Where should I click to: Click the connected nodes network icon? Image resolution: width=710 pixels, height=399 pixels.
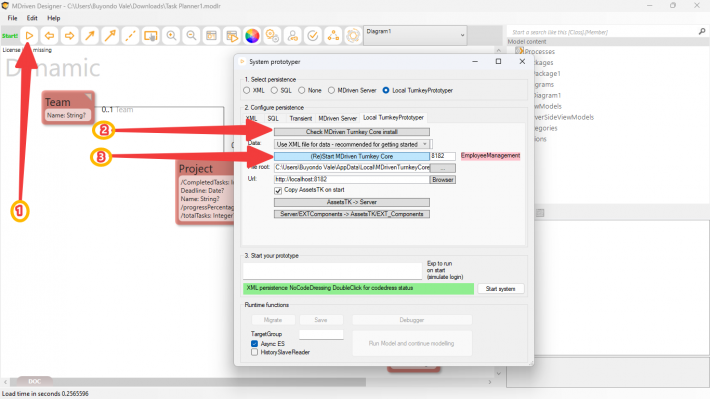[333, 35]
